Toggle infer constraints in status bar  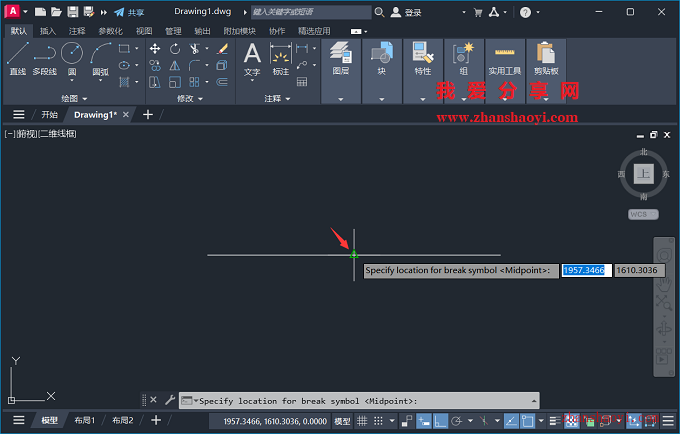coord(407,421)
